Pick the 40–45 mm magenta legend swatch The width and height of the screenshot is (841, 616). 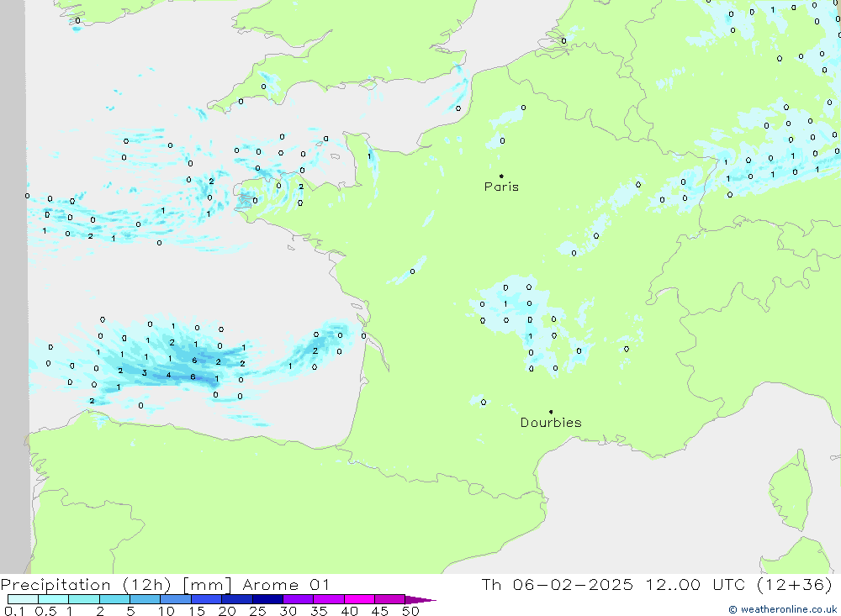359,599
